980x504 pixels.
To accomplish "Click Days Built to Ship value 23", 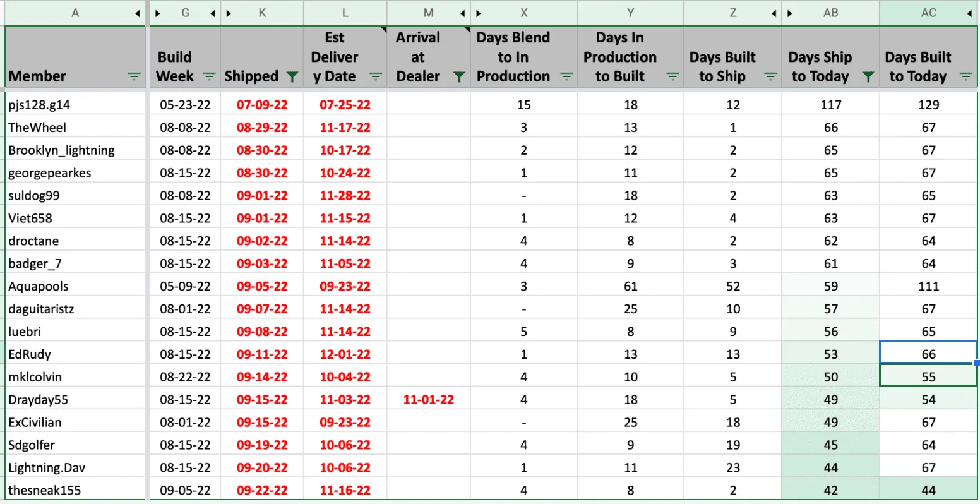I will [x=732, y=469].
